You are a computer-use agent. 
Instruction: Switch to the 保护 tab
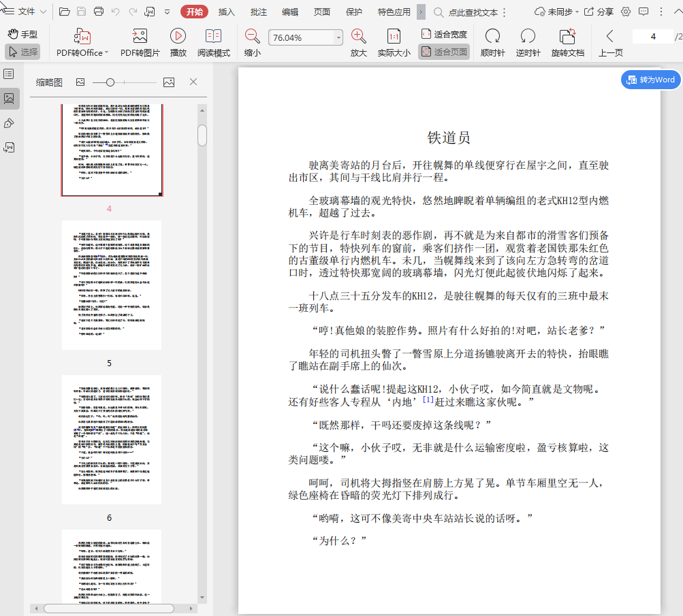[353, 12]
